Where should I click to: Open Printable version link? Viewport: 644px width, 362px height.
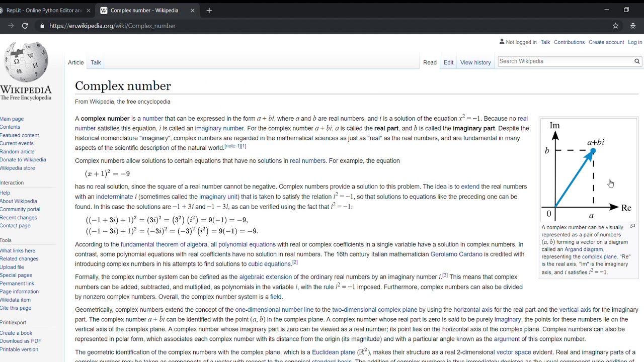[19, 349]
